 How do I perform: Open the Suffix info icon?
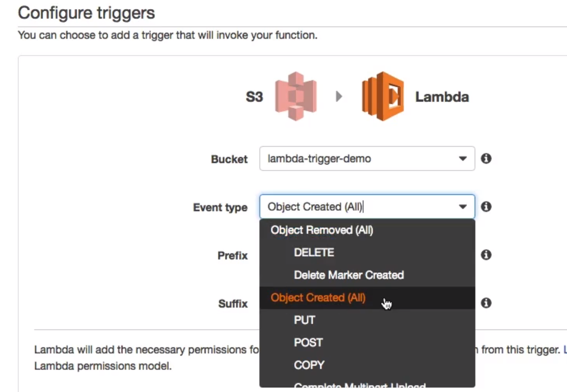pyautogui.click(x=486, y=303)
